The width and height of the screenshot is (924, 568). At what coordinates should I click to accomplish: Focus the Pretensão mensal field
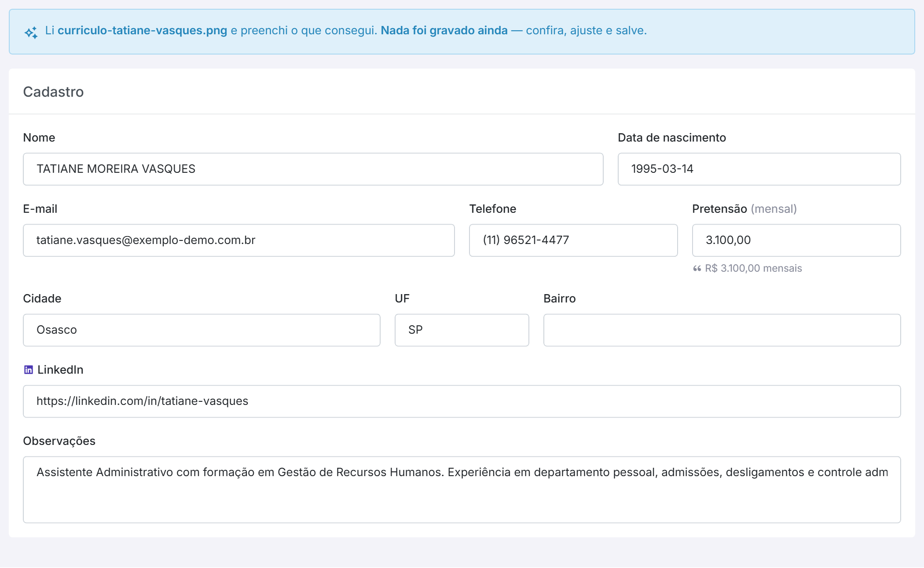click(796, 240)
